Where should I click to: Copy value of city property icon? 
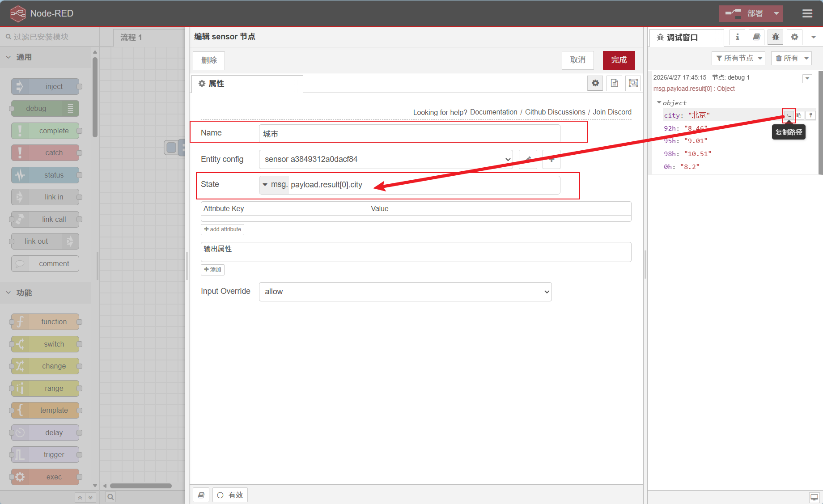point(799,115)
